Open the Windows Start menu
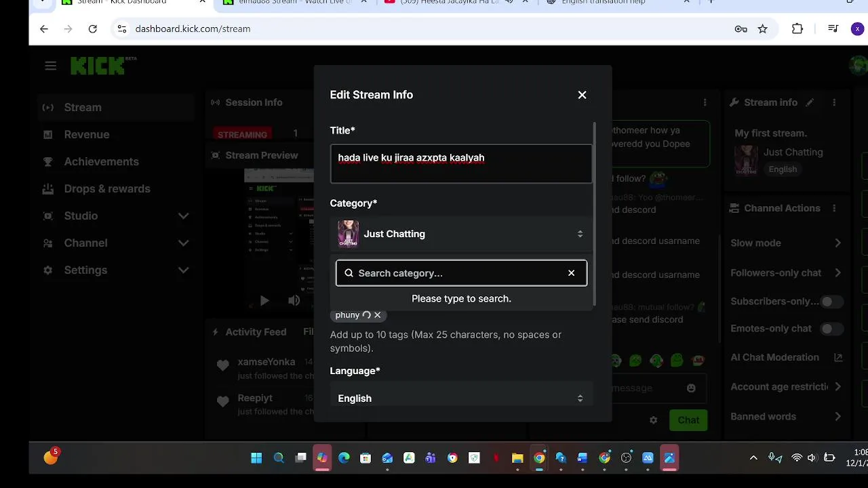Viewport: 868px width, 488px height. [x=256, y=458]
